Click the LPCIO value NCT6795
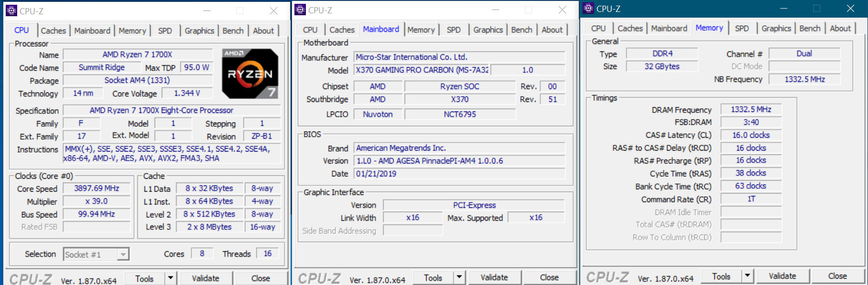The height and width of the screenshot is (285, 868). [460, 114]
